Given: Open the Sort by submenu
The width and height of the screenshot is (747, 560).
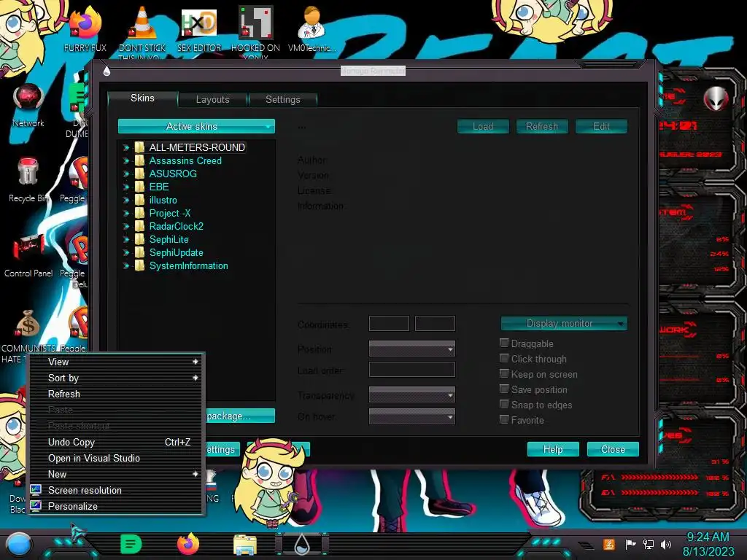Looking at the screenshot, I should 117,378.
